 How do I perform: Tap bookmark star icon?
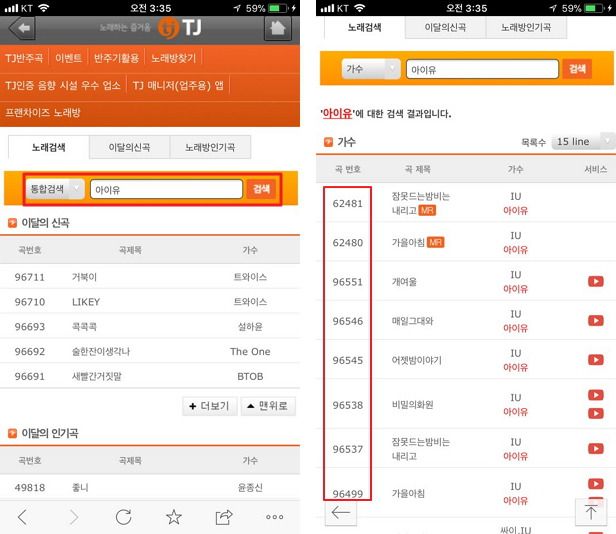[x=174, y=517]
